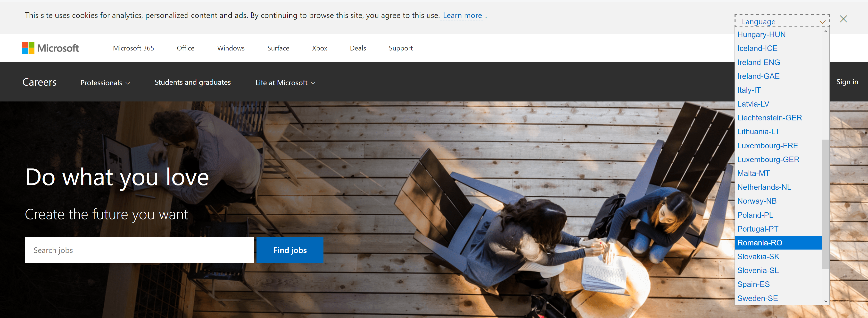Select Liechtenstein-GER language option
Screen dimensions: 868x318
[778, 118]
